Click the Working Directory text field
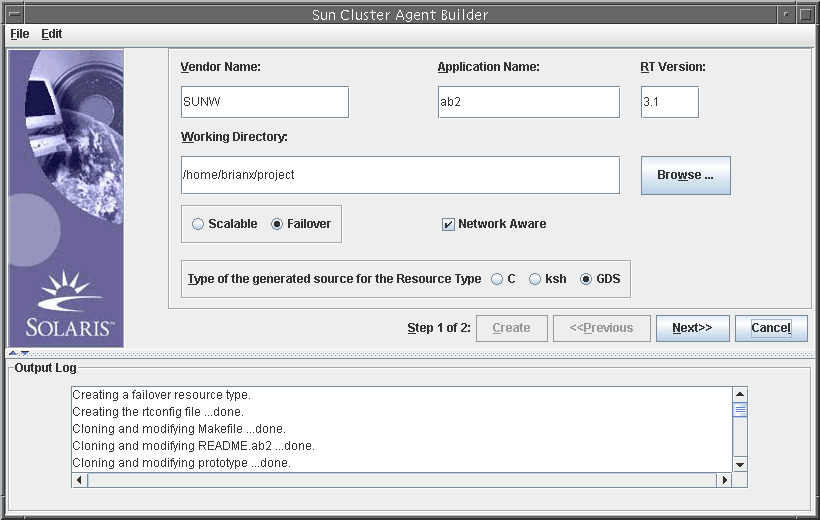The height and width of the screenshot is (520, 820). click(x=400, y=175)
